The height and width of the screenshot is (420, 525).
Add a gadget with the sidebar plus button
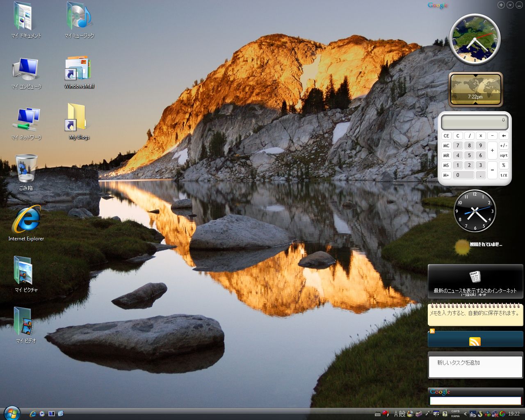(x=501, y=5)
